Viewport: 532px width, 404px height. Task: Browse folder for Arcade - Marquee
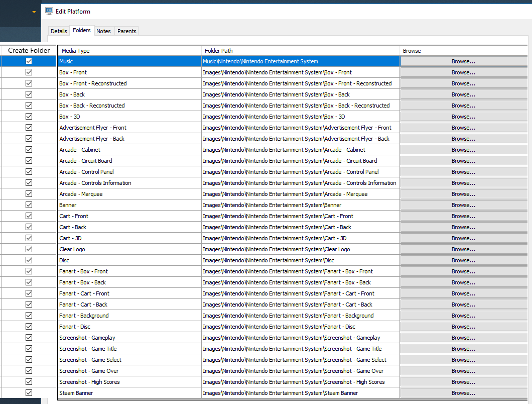coord(463,194)
